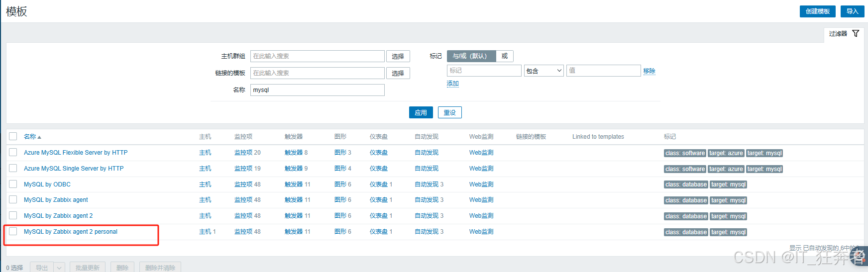868x272 pixels.
Task: Select checkbox for MySQL by ODBC
Action: 13,184
